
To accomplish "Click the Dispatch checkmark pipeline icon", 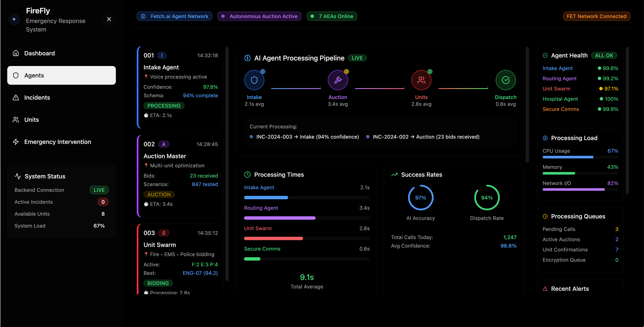I will pyautogui.click(x=506, y=80).
